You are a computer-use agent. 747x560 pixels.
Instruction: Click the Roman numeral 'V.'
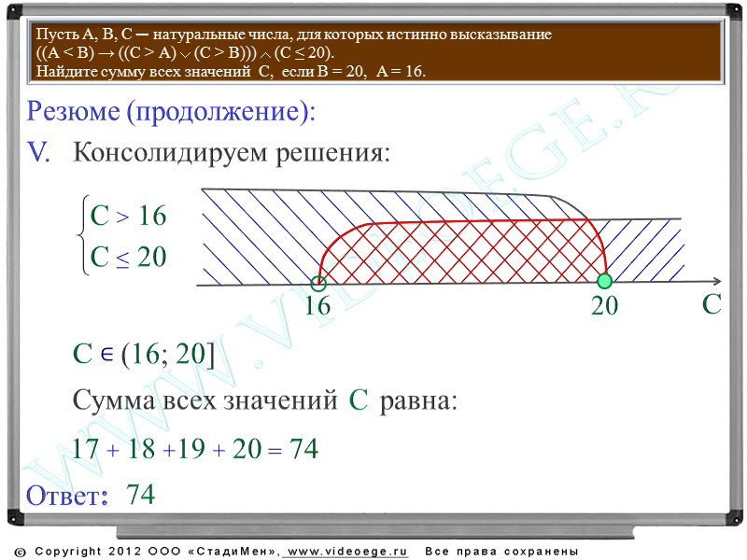click(x=39, y=153)
